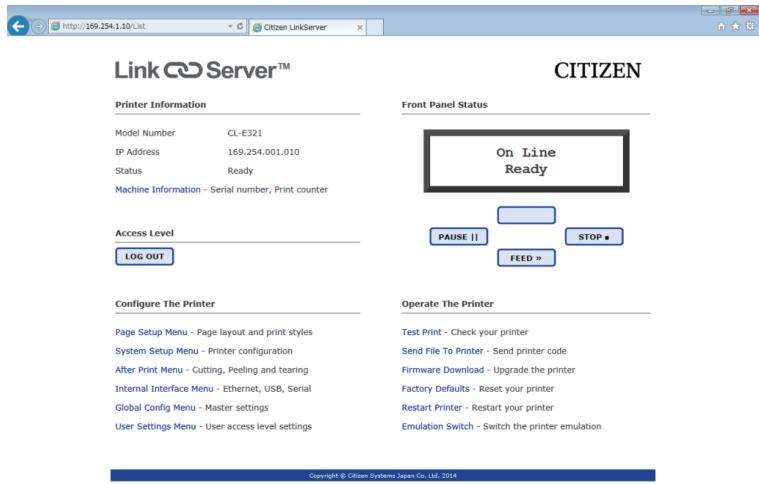Screen dimensions: 759x484
Task: Click the Factory Defaults link
Action: coord(436,389)
